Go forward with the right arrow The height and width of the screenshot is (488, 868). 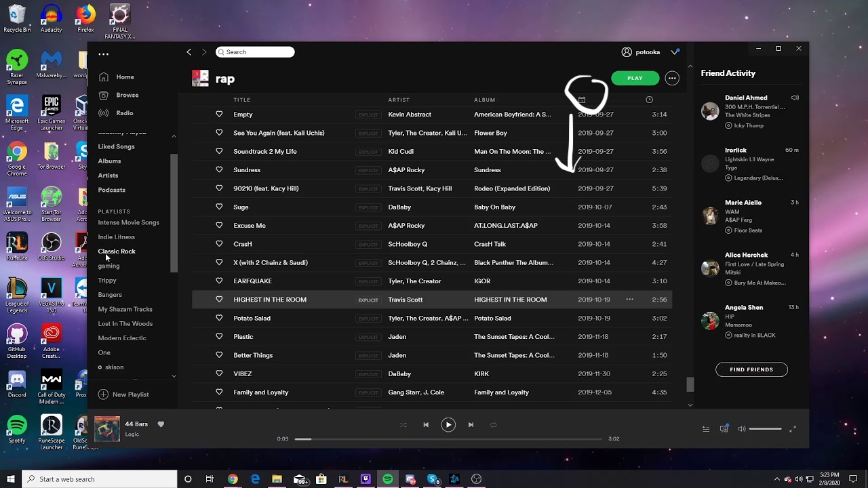(204, 52)
